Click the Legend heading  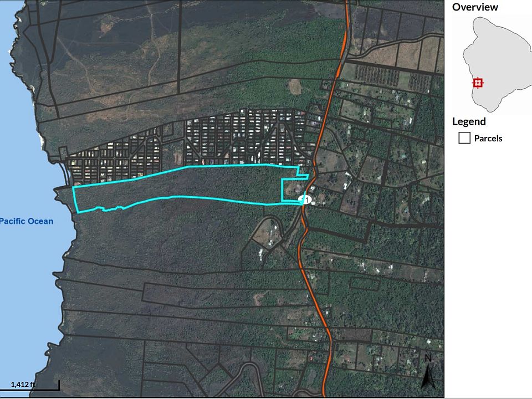pyautogui.click(x=469, y=121)
